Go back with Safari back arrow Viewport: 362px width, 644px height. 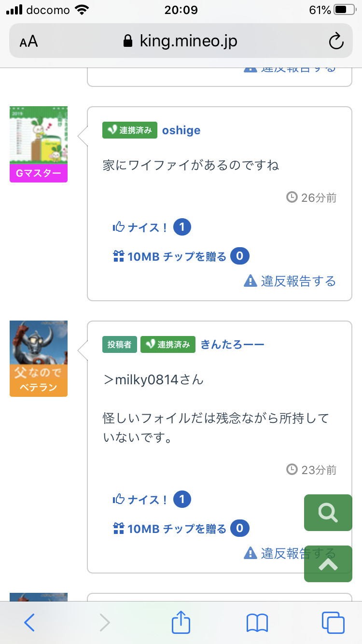click(x=29, y=623)
